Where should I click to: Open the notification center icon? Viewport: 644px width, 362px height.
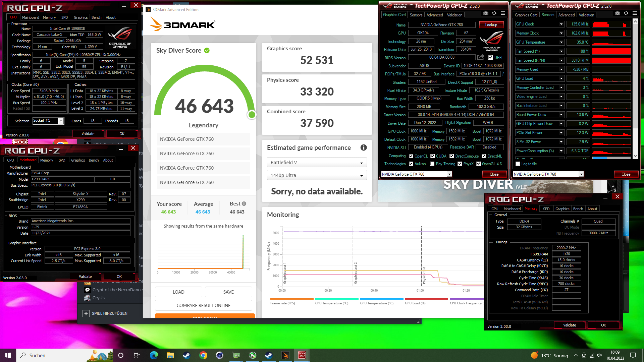633,355
